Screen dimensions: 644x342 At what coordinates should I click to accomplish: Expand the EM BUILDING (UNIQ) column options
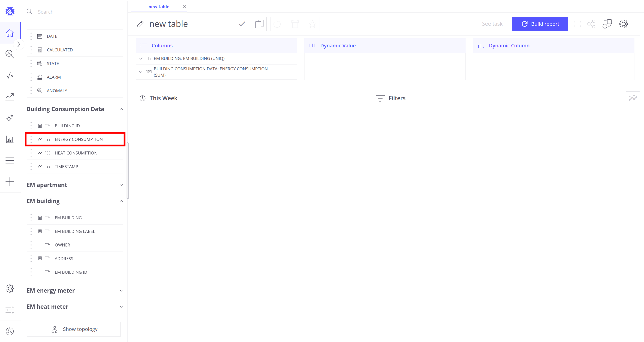[x=141, y=58]
